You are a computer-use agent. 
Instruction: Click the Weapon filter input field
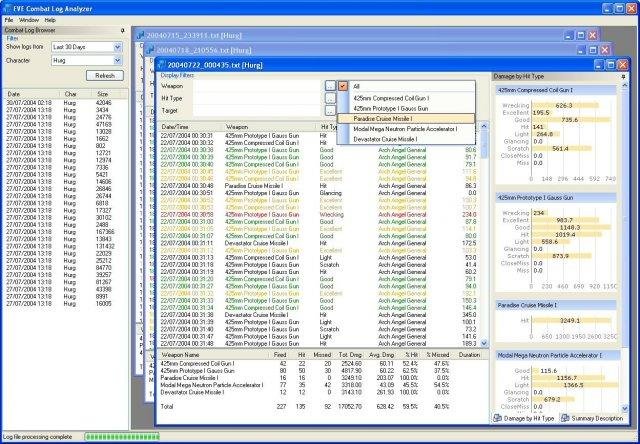(258, 86)
